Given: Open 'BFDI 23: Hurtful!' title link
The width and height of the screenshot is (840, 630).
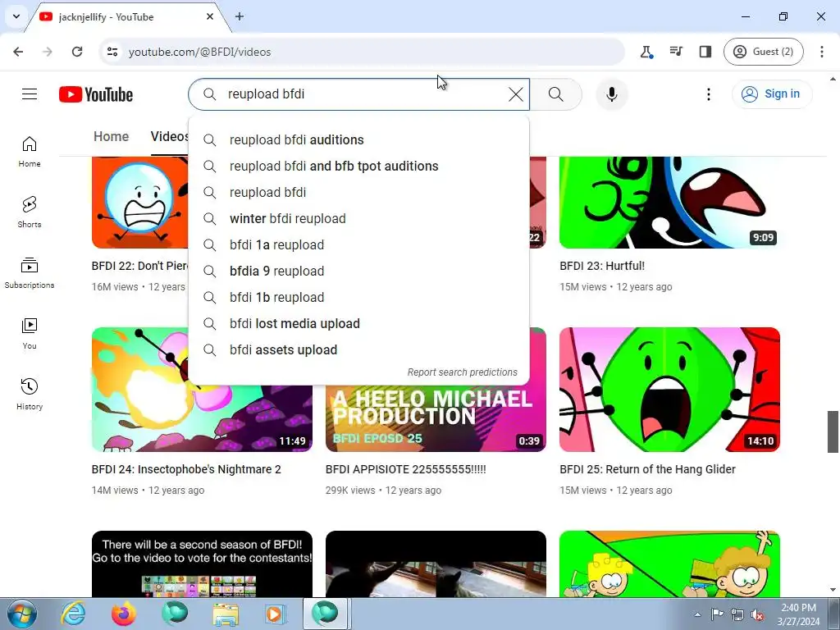Looking at the screenshot, I should (602, 266).
